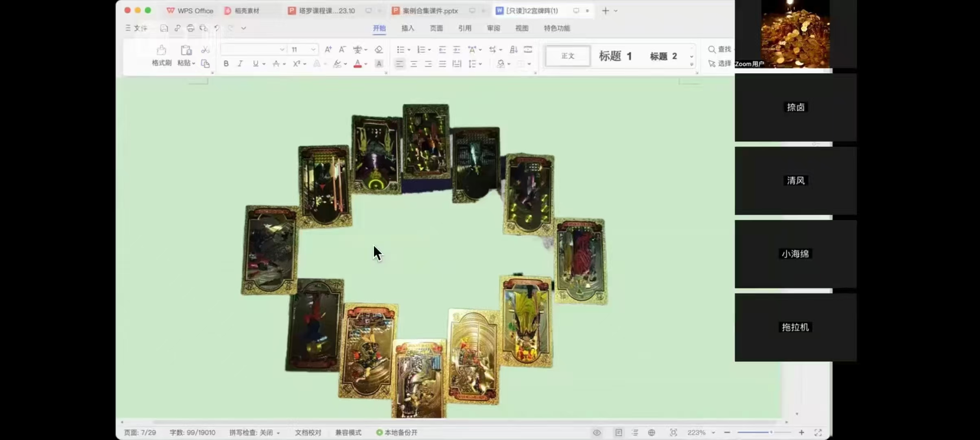Viewport: 980px width, 440px height.
Task: Enter full screen via status bar icon
Action: 818,433
